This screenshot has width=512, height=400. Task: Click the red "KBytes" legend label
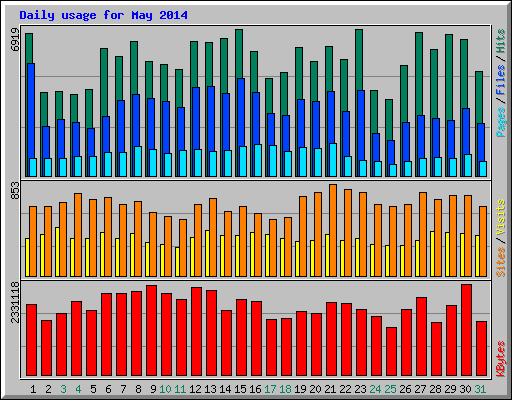point(501,359)
